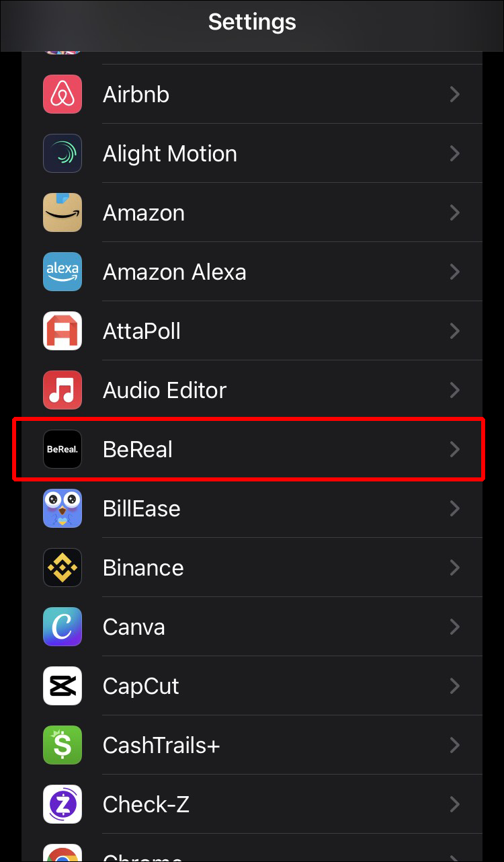This screenshot has height=862, width=504.
Task: Choose the Audio Editor text label
Action: pyautogui.click(x=165, y=390)
